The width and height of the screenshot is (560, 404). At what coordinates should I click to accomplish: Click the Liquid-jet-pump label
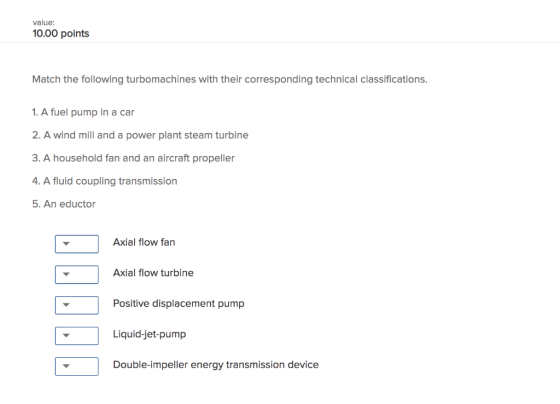pyautogui.click(x=149, y=334)
